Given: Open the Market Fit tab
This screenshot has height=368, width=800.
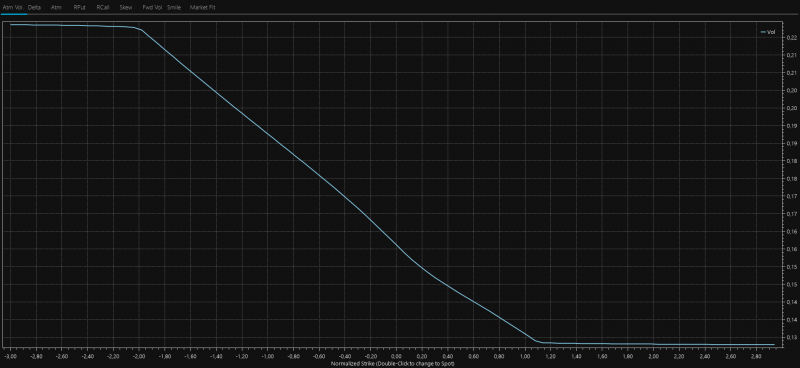Looking at the screenshot, I should 203,8.
